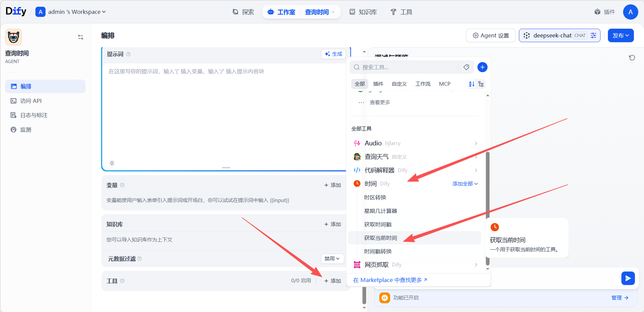Add a tool via 添加
The image size is (644, 312).
[x=332, y=281]
